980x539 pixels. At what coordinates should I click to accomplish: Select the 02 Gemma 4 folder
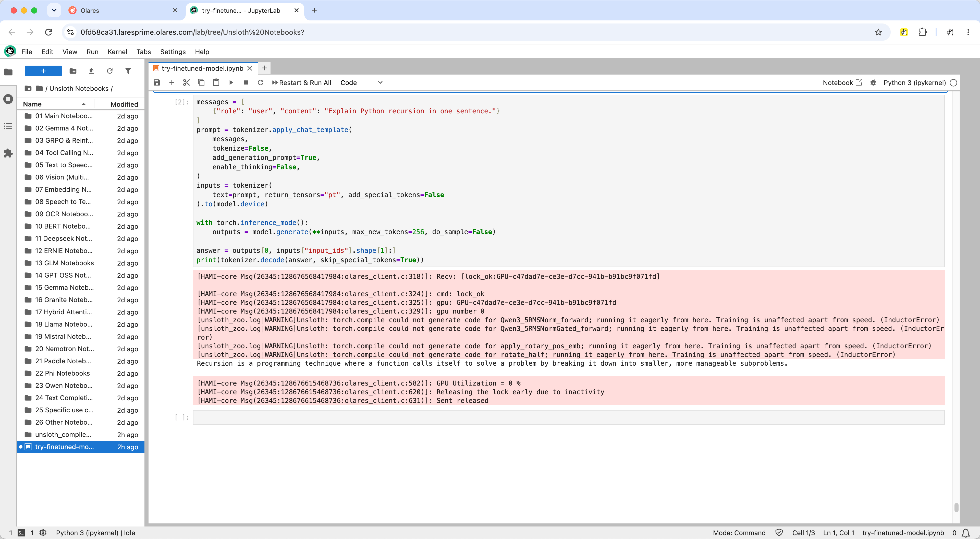coord(81,128)
